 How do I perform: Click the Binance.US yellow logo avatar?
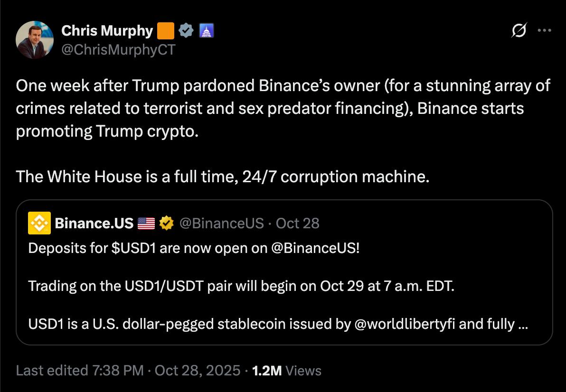(39, 223)
